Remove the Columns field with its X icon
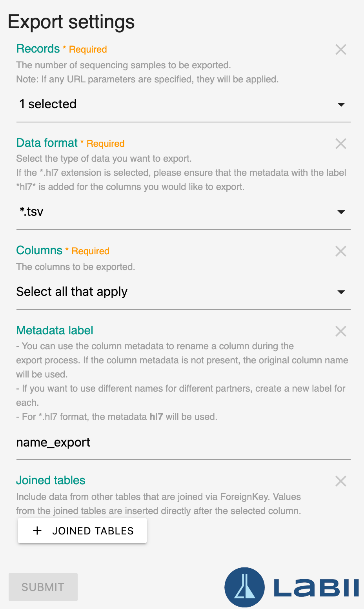 pyautogui.click(x=341, y=251)
